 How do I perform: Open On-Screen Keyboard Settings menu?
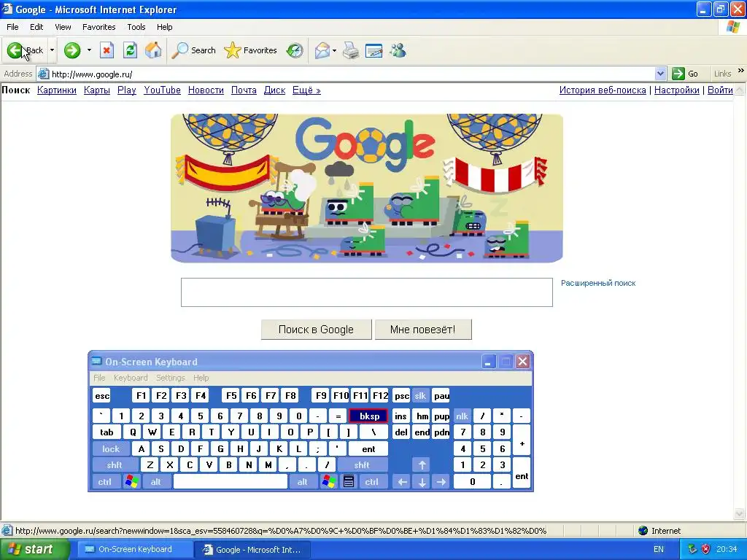[x=170, y=378]
